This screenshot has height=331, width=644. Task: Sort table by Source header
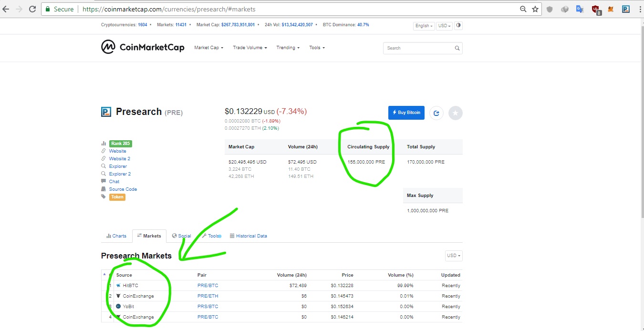(x=124, y=275)
